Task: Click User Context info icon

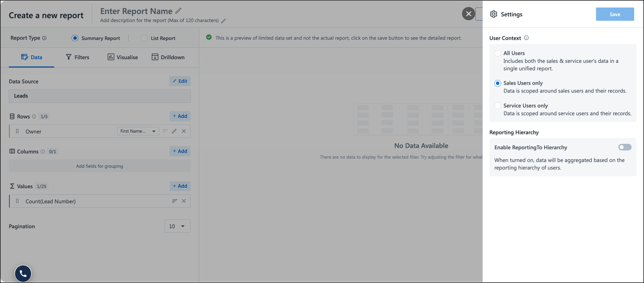Action: (526, 38)
